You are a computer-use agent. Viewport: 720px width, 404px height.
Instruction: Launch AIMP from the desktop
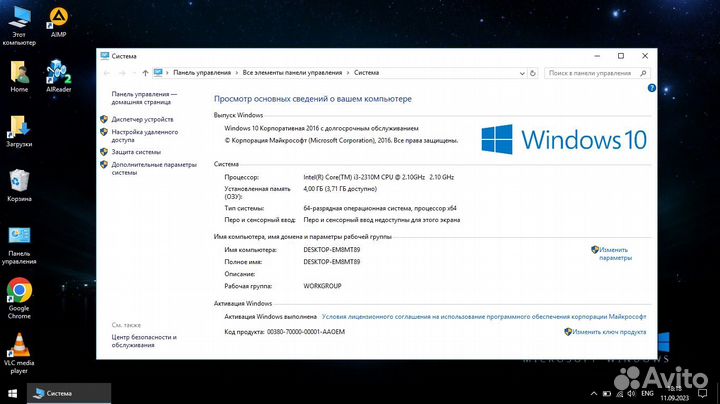point(58,22)
